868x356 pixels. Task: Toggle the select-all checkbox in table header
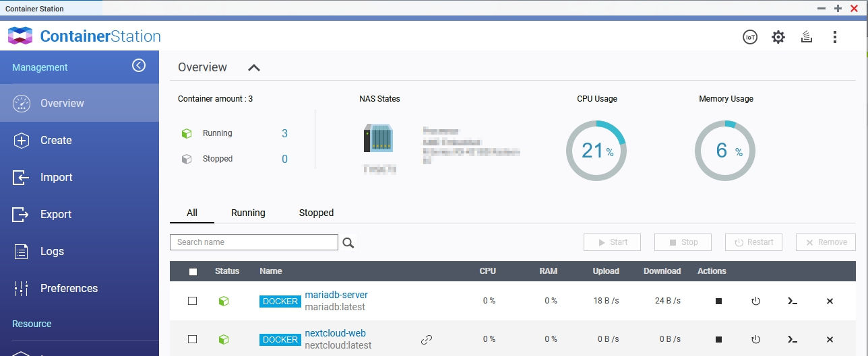tap(193, 272)
